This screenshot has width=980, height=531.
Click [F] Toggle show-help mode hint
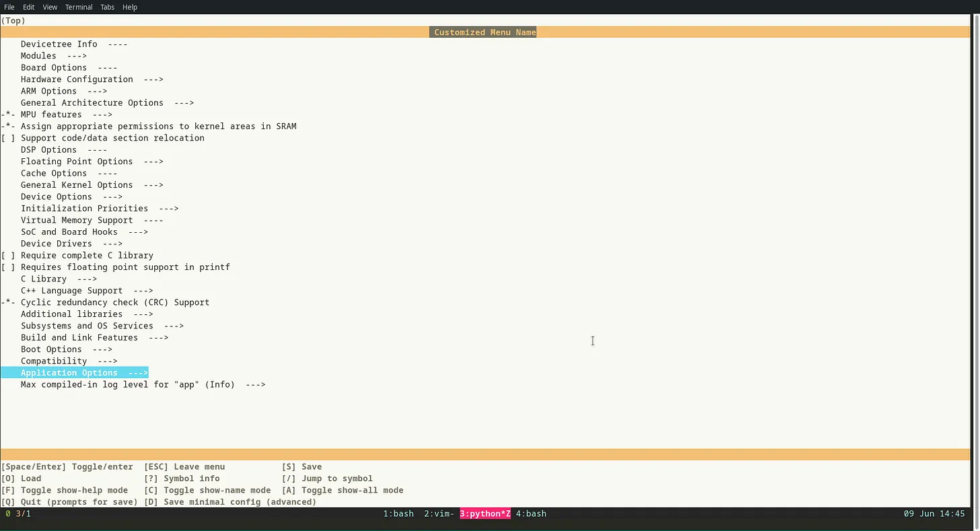tap(65, 490)
